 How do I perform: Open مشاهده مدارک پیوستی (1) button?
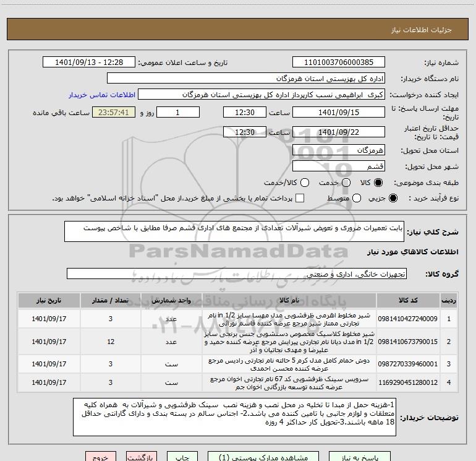263,457
